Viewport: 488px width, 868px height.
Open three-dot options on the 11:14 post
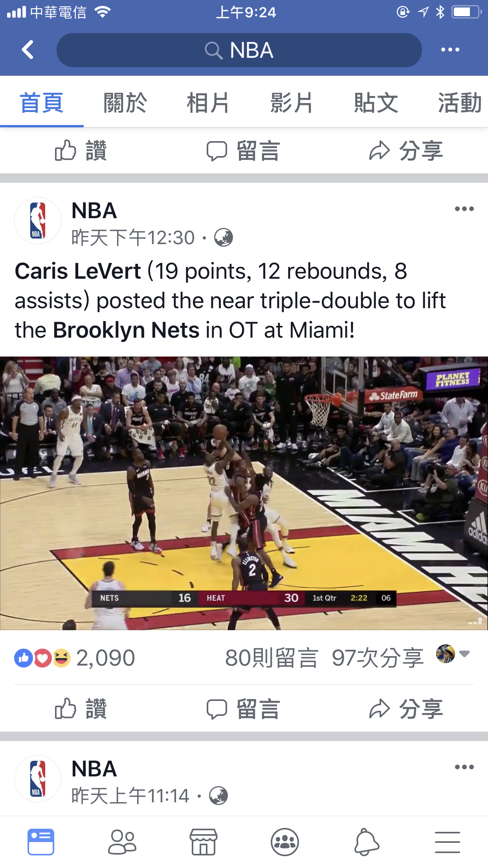tap(464, 767)
